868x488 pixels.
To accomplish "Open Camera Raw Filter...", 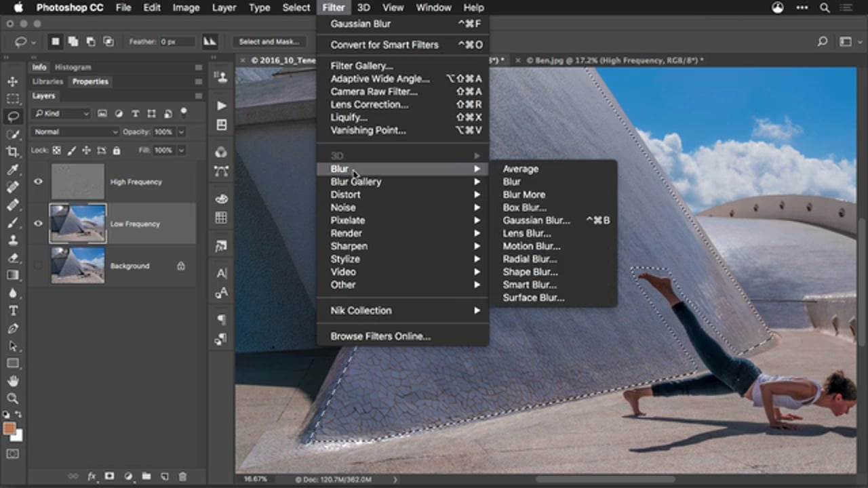I will [x=403, y=91].
